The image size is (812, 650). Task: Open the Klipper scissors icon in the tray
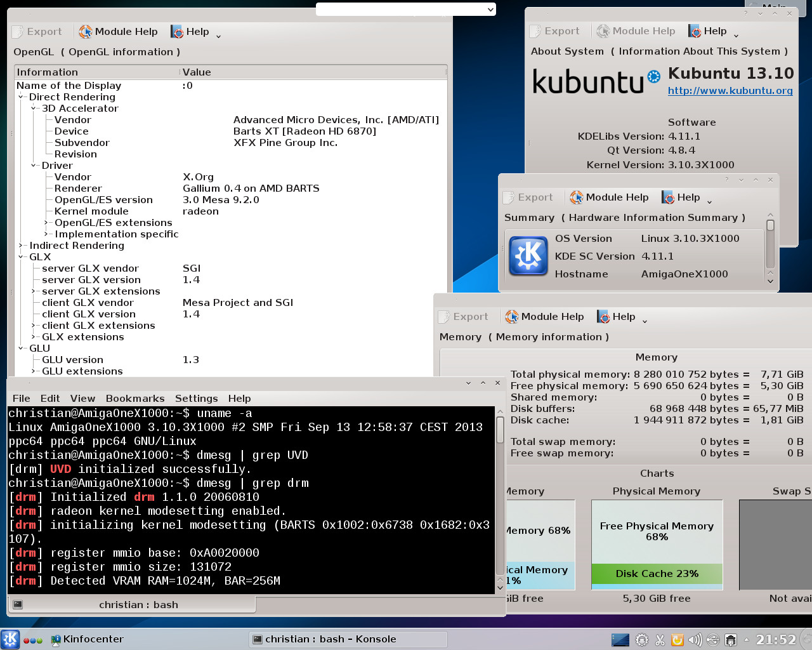click(x=660, y=640)
